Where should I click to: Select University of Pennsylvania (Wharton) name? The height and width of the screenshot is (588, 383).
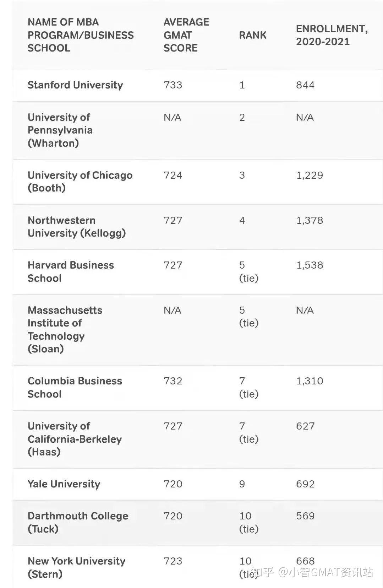(60, 130)
